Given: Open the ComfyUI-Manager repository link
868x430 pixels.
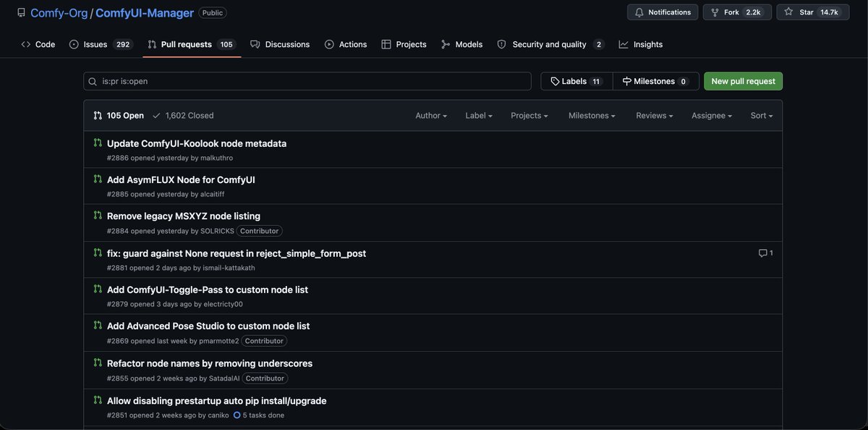Looking at the screenshot, I should point(145,12).
